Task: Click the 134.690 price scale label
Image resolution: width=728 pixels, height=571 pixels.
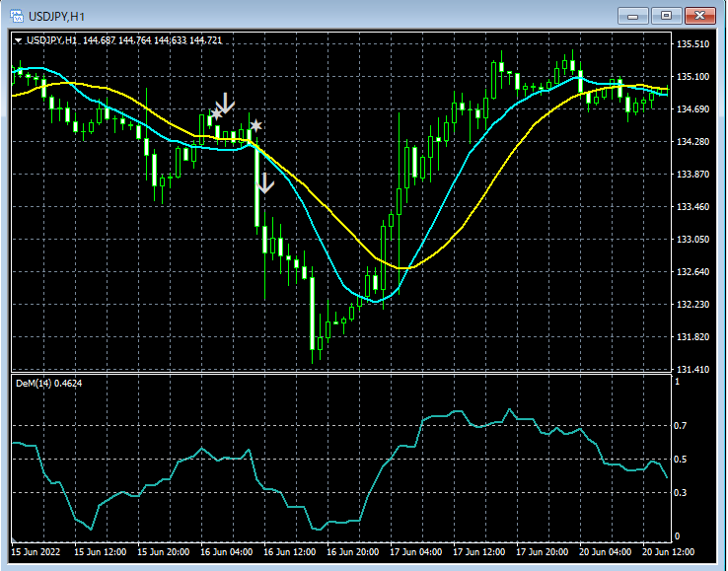Action: pyautogui.click(x=693, y=109)
